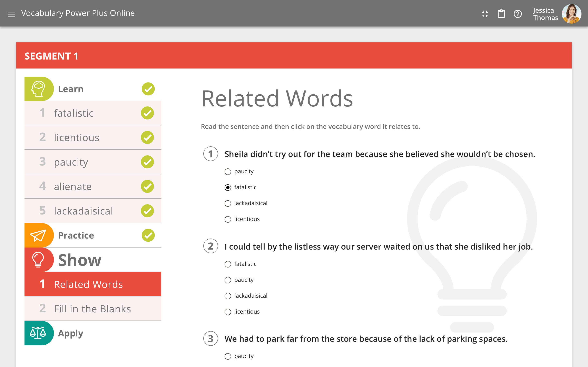Click the green checkmark beside fatalistic
The image size is (588, 367).
148,113
